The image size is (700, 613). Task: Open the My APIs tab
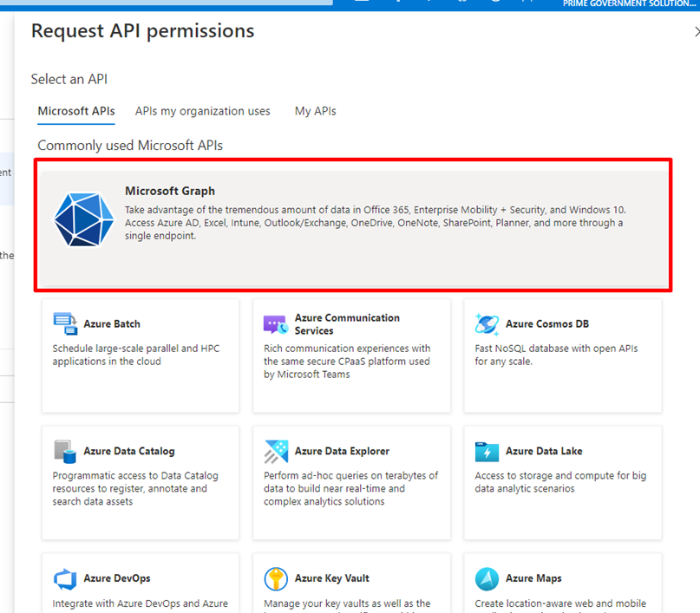(315, 111)
